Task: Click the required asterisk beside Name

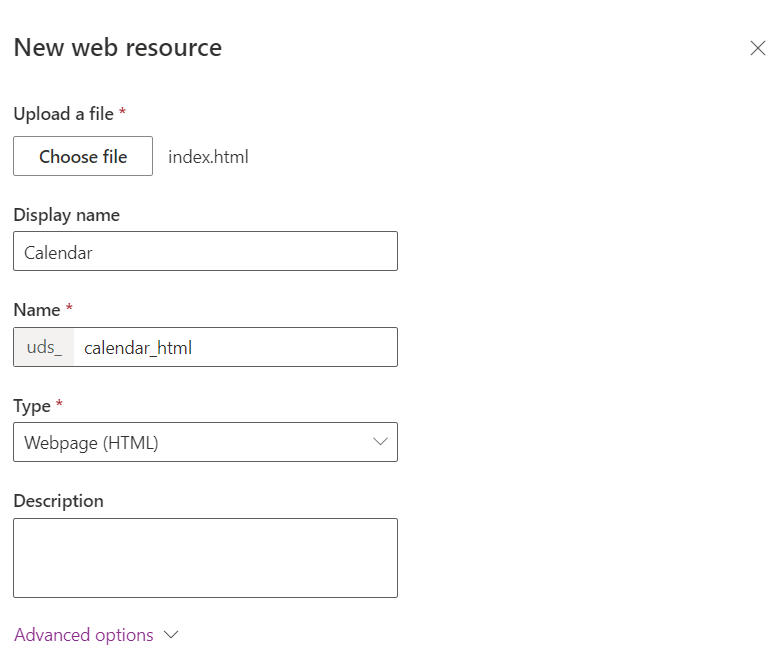Action: coord(69,307)
